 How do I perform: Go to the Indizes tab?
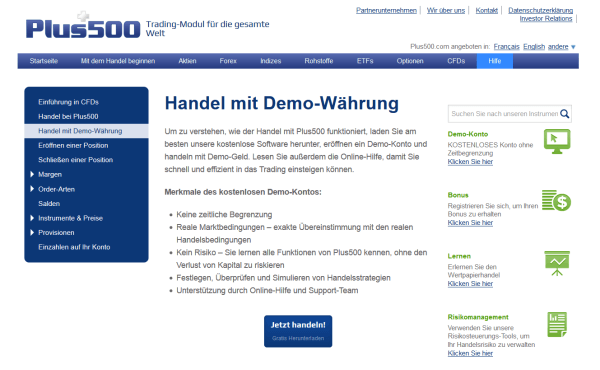point(271,61)
